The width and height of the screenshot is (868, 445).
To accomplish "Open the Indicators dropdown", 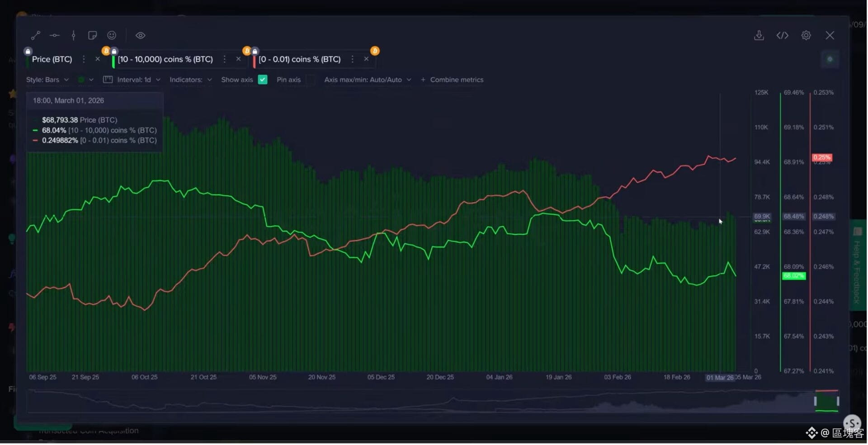I will (191, 80).
